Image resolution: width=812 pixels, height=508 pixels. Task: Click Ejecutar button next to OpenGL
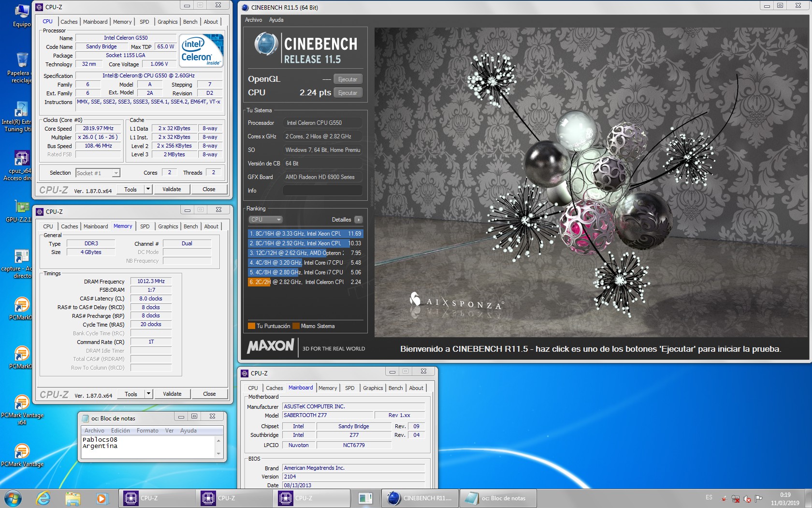coord(348,79)
